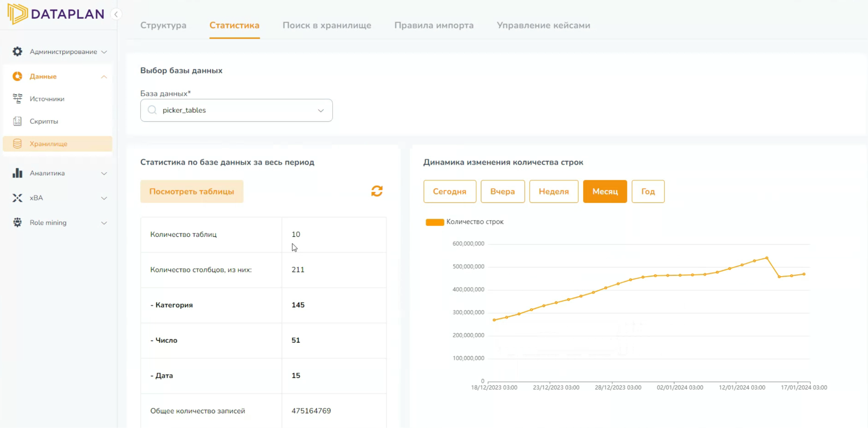The height and width of the screenshot is (428, 868).
Task: Collapse the sidebar with the arrow button
Action: point(116,14)
